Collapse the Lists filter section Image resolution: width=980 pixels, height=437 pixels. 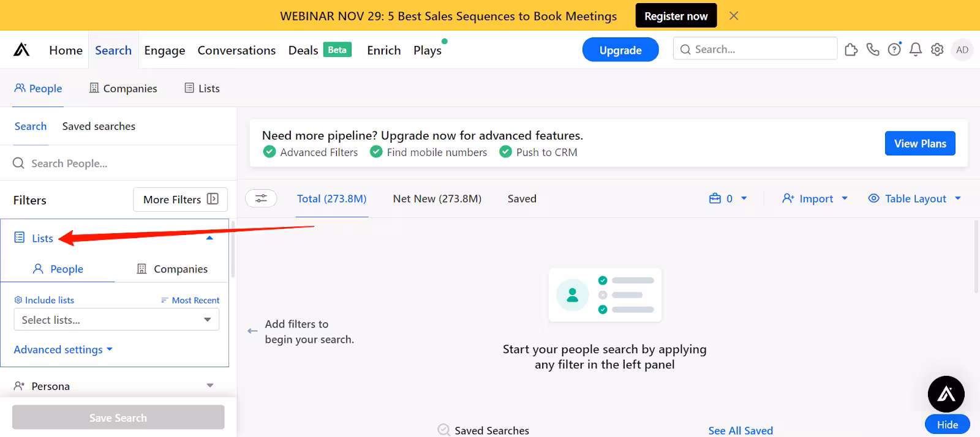tap(209, 238)
